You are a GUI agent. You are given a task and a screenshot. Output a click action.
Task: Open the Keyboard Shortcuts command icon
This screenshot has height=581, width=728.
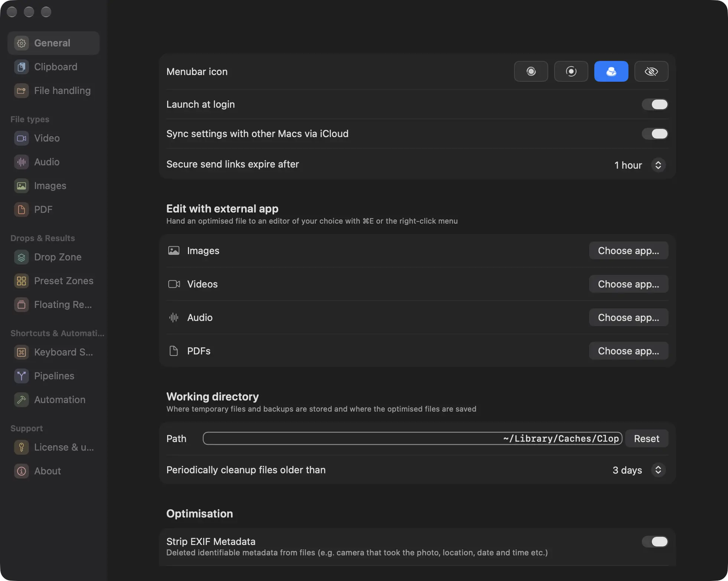point(22,352)
